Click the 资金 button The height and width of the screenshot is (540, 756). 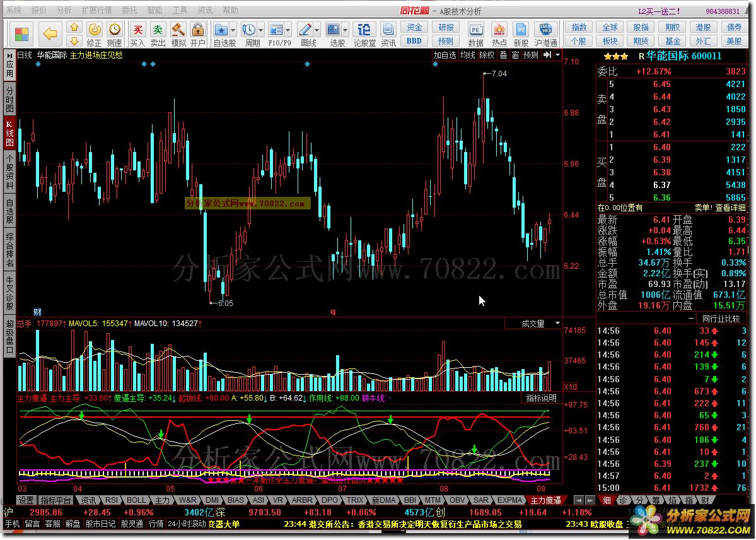pyautogui.click(x=414, y=28)
